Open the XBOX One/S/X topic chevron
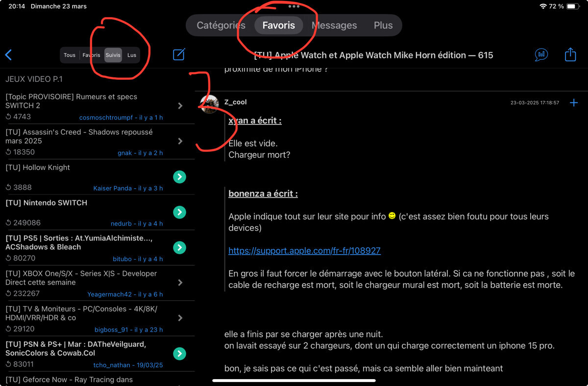Viewport: 588px width, 386px height. point(180,283)
